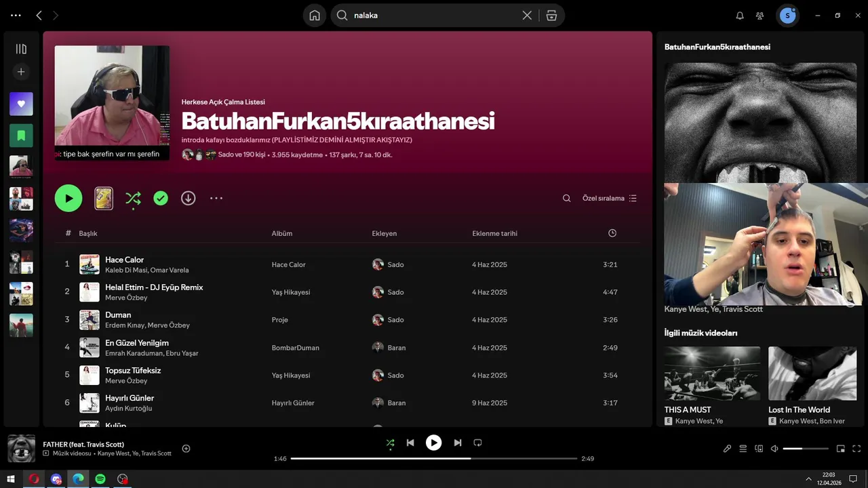Sort by the Başlık column header
The height and width of the screenshot is (488, 868).
(x=88, y=233)
